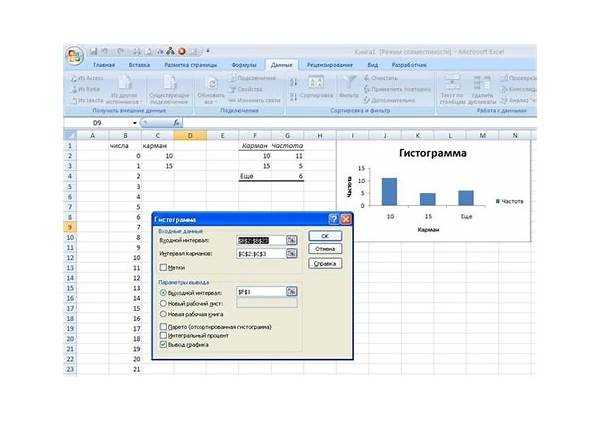Viewport: 600px width, 421px height.
Task: Select 'Выходной интервал' radio button
Action: tap(163, 293)
